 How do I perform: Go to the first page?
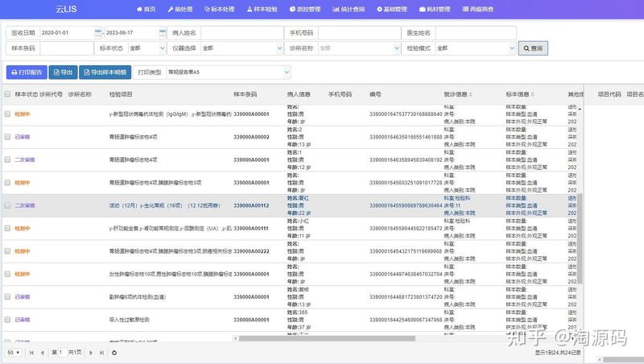click(31, 353)
